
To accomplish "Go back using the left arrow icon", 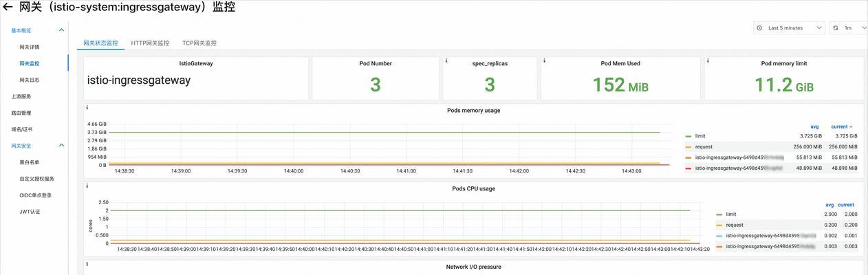I will coord(8,8).
